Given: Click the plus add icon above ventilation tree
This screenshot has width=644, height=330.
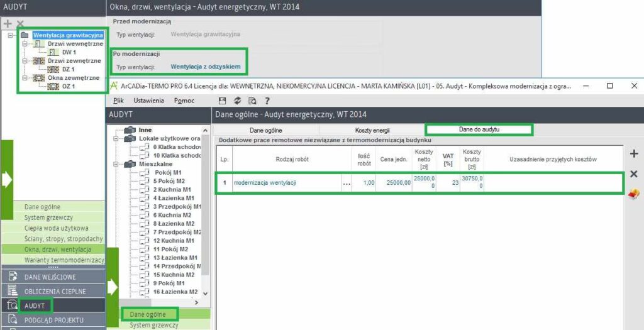Looking at the screenshot, I should click(8, 23).
